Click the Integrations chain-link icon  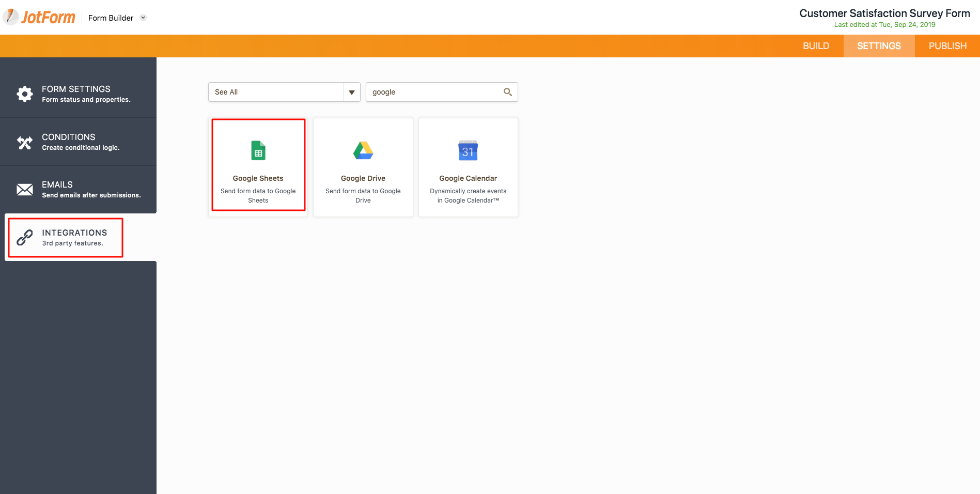25,237
